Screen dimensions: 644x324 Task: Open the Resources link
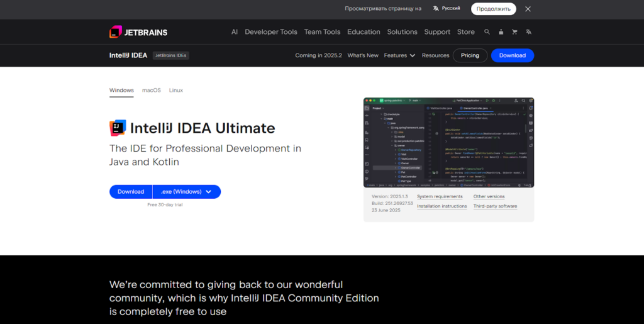[435, 55]
